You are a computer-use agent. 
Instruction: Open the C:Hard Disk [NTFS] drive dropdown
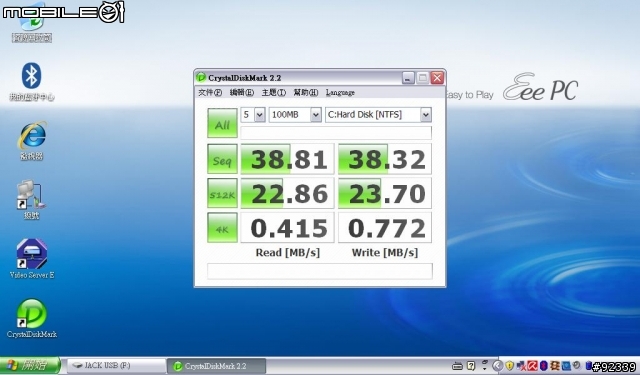coord(378,115)
